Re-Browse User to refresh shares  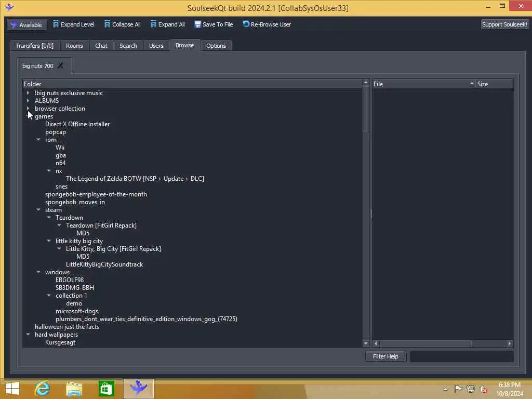[x=267, y=24]
